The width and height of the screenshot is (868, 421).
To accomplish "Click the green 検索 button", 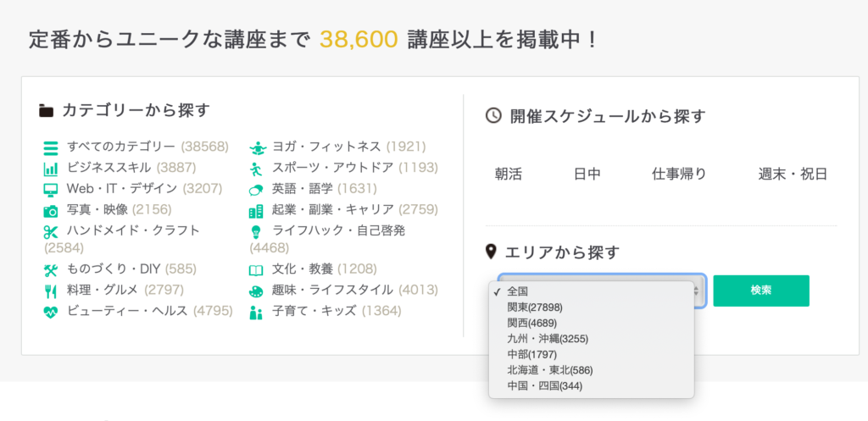I will (x=761, y=291).
